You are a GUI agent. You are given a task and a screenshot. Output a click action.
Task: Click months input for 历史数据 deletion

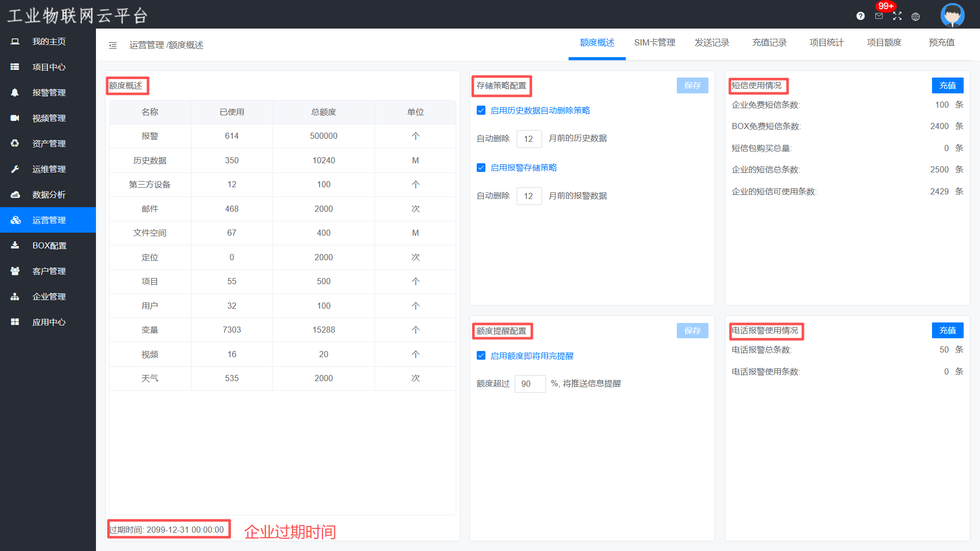coord(529,139)
